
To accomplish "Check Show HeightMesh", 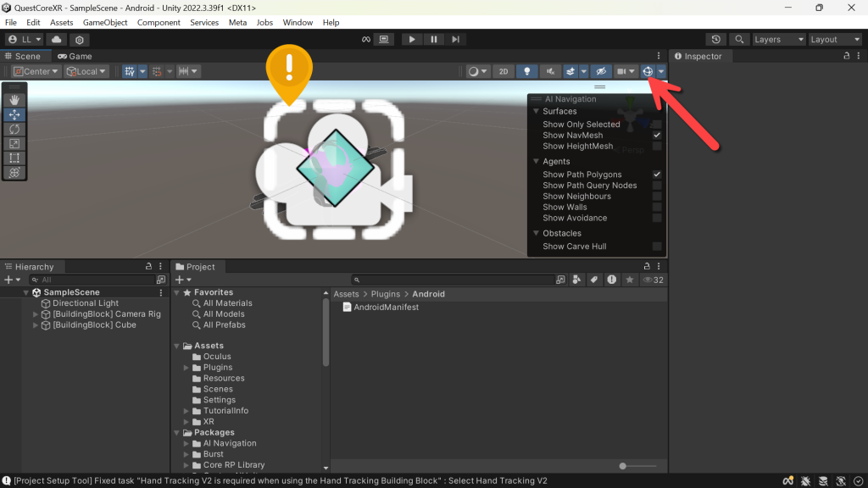I will click(x=657, y=146).
